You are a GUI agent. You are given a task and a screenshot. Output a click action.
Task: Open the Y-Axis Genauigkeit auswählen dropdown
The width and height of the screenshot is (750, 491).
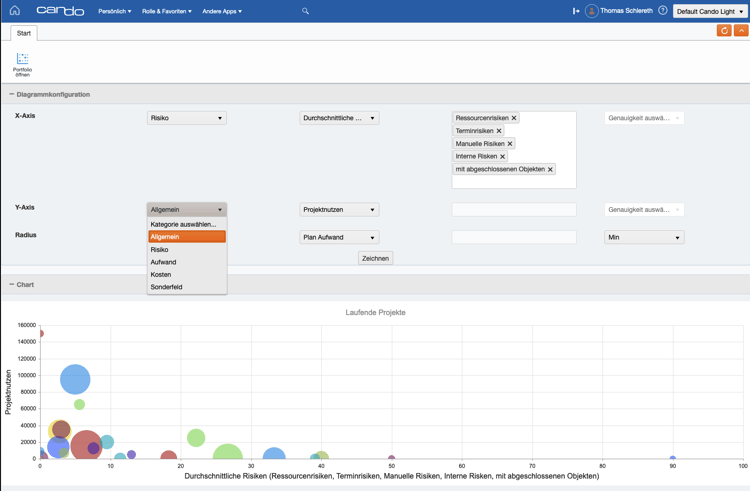[644, 210]
